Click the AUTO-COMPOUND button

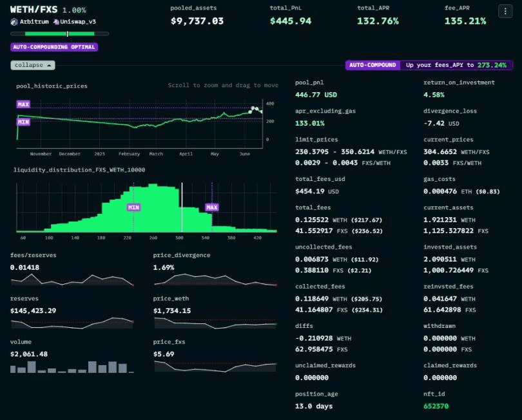point(372,65)
